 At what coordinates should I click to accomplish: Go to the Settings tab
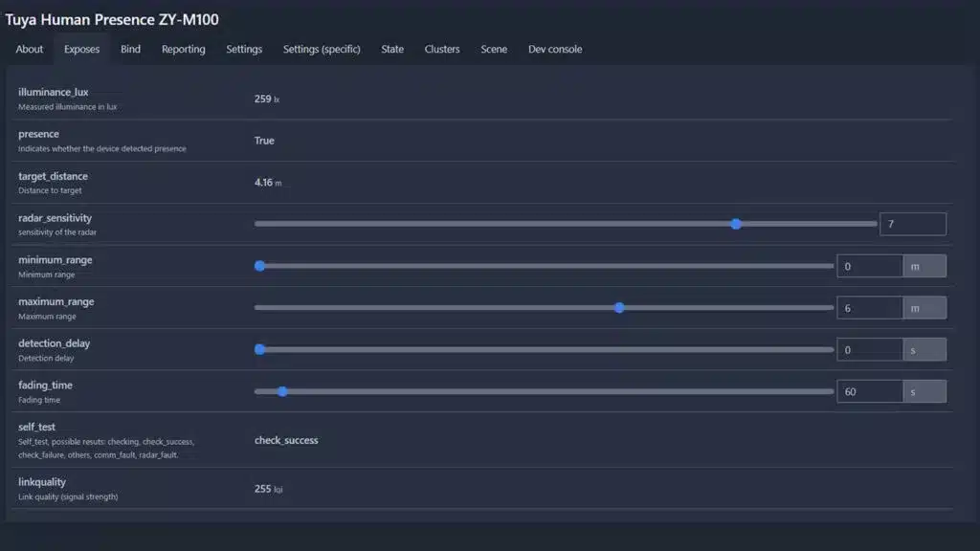(244, 49)
